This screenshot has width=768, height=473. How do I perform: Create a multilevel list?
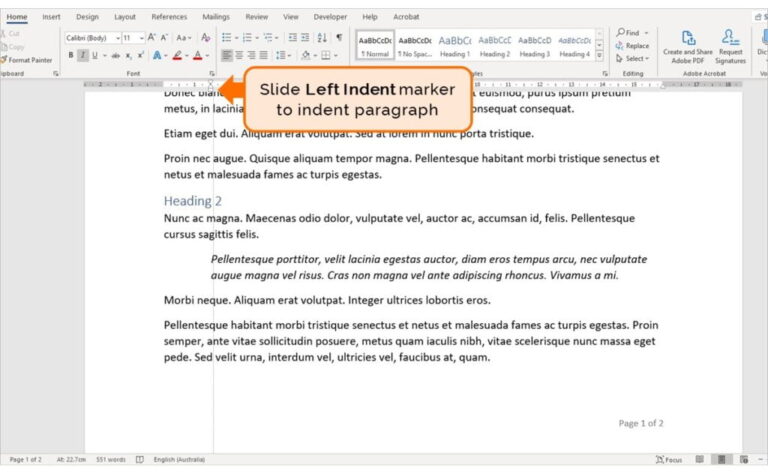pyautogui.click(x=268, y=38)
